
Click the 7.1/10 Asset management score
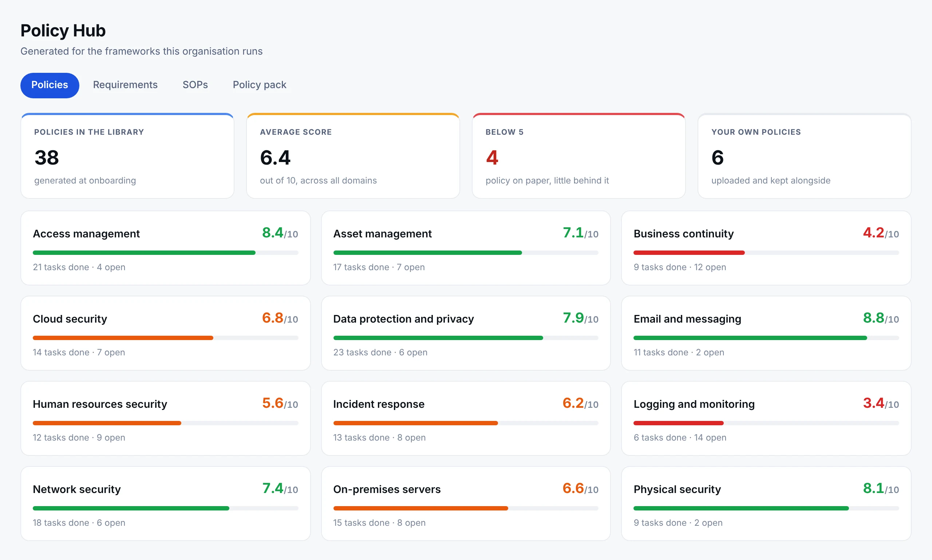580,233
